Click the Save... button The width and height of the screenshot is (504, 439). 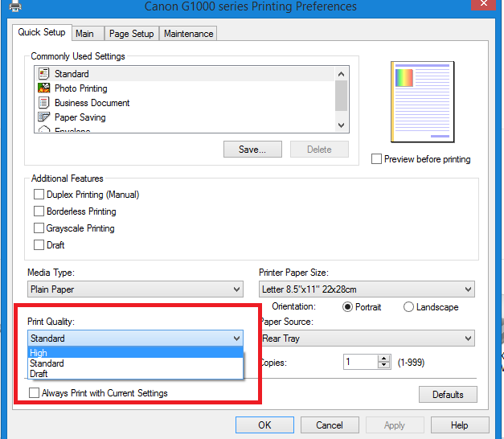(252, 150)
